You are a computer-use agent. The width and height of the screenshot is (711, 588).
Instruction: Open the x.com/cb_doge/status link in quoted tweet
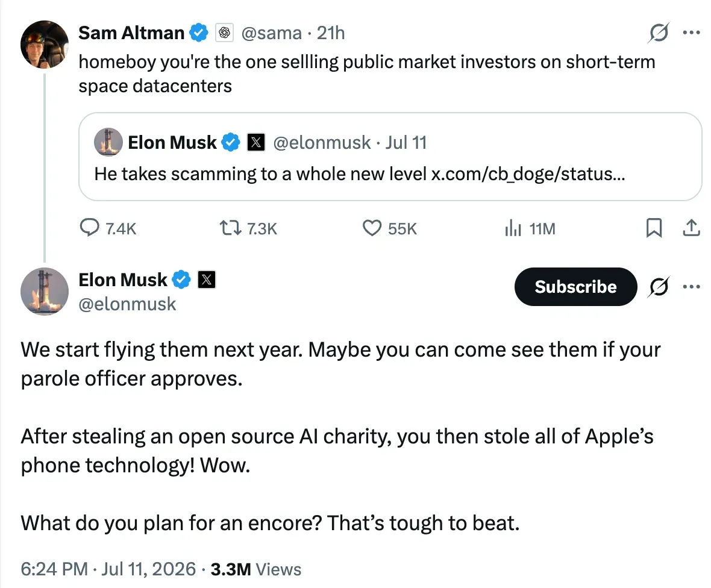coord(528,174)
